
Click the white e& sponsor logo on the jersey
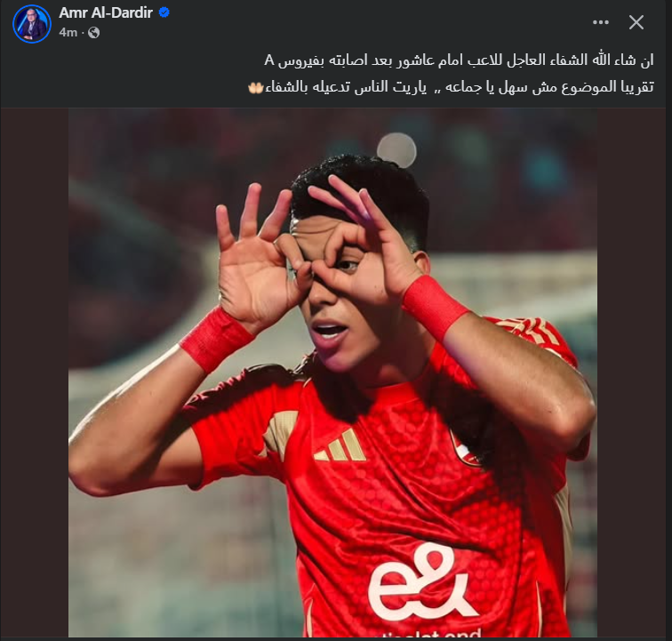[x=421, y=581]
